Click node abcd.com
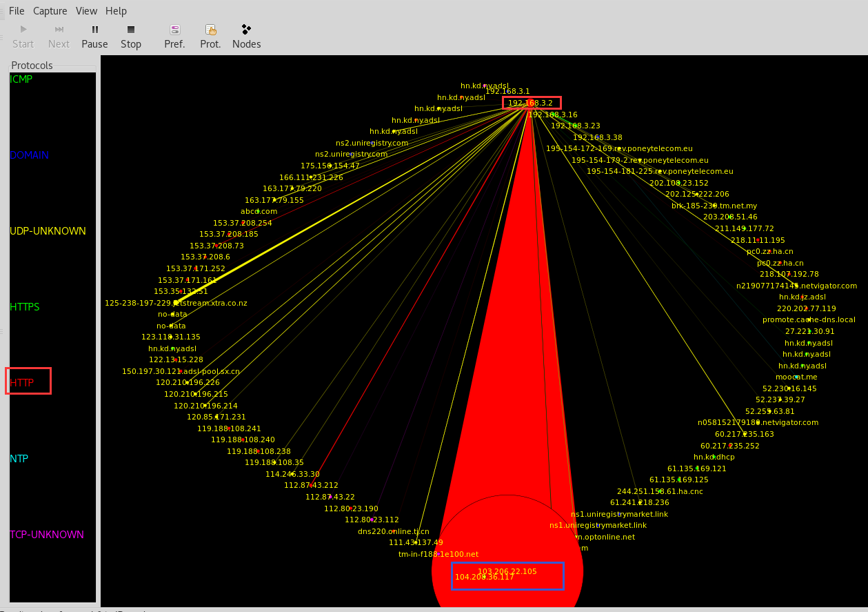The image size is (868, 612). 259,211
